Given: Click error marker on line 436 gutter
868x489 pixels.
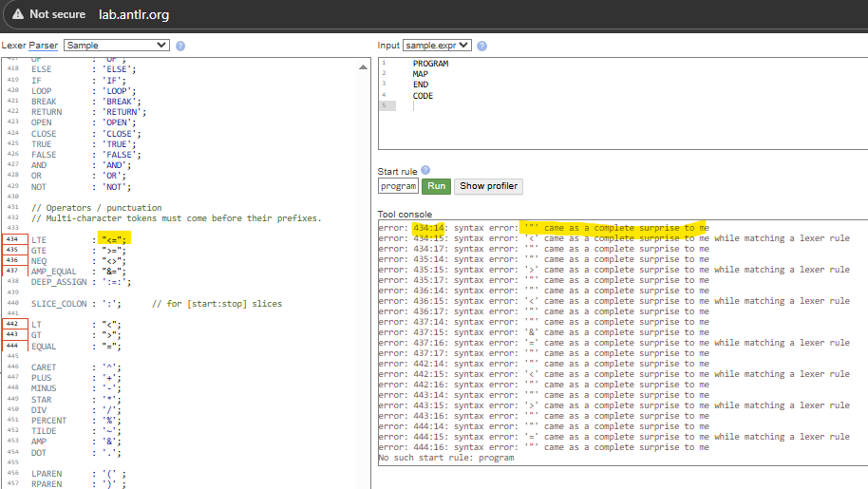Looking at the screenshot, I should [x=12, y=260].
